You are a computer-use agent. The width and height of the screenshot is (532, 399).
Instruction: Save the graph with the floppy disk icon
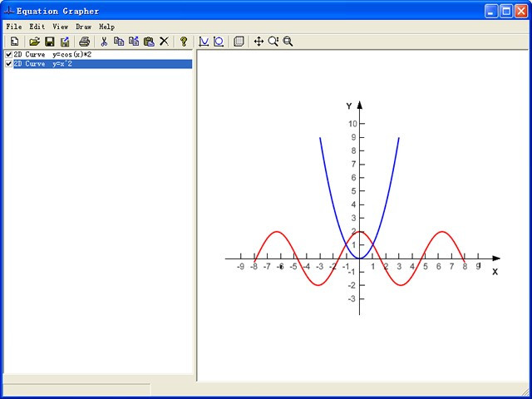click(x=50, y=42)
